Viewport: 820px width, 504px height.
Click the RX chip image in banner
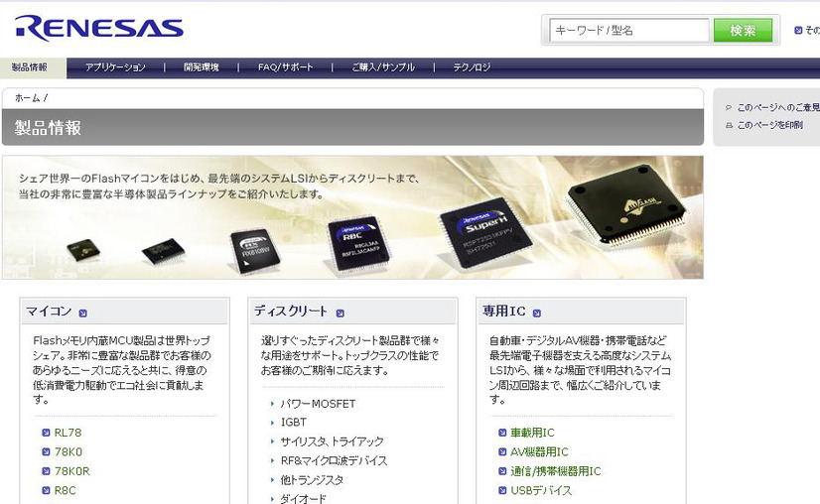pos(255,251)
